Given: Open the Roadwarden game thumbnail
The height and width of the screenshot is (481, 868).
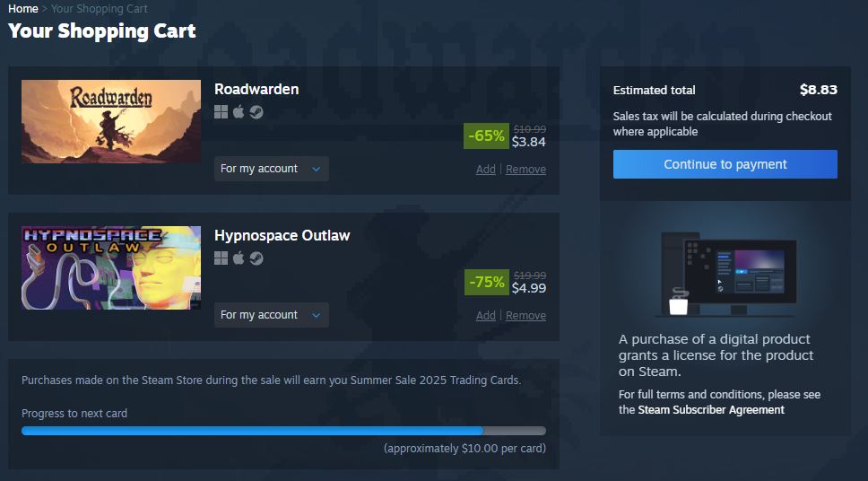Looking at the screenshot, I should [111, 121].
